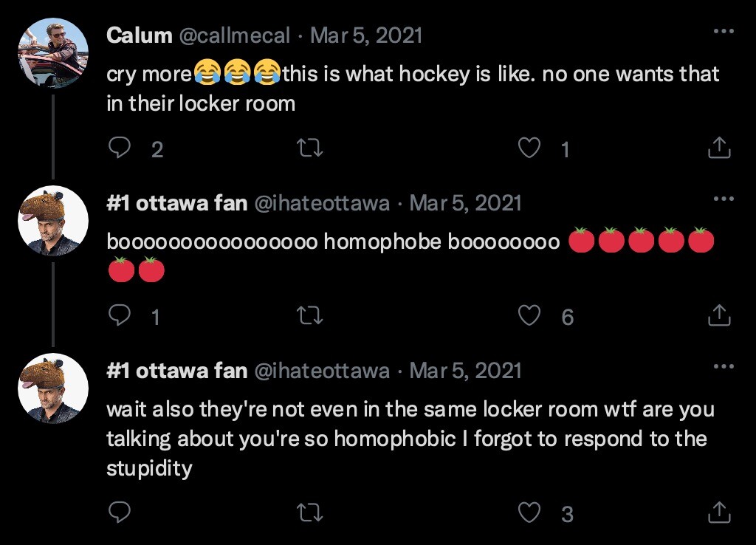Screen dimensions: 756x545
Task: Click the capybara avatar on last tweet
Action: coord(52,388)
